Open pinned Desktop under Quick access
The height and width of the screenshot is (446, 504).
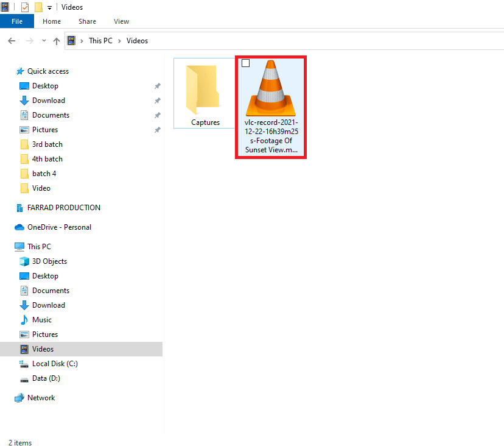point(45,86)
